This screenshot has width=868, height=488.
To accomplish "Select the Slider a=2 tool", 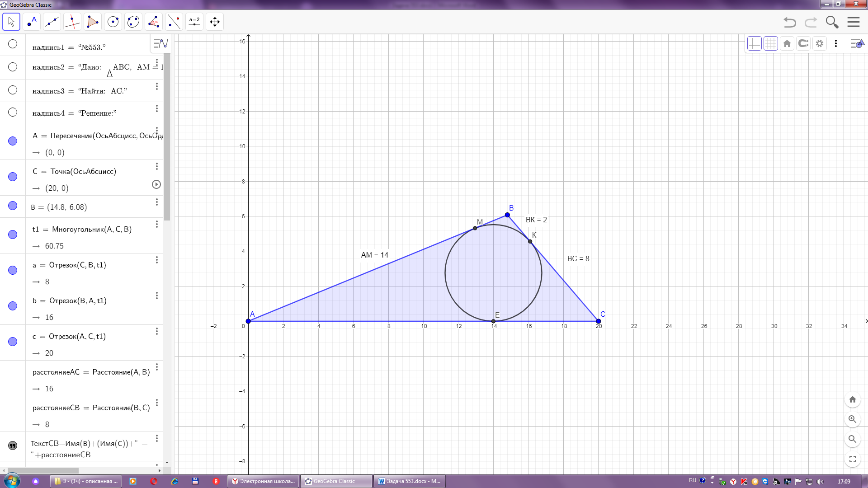I will click(x=194, y=22).
